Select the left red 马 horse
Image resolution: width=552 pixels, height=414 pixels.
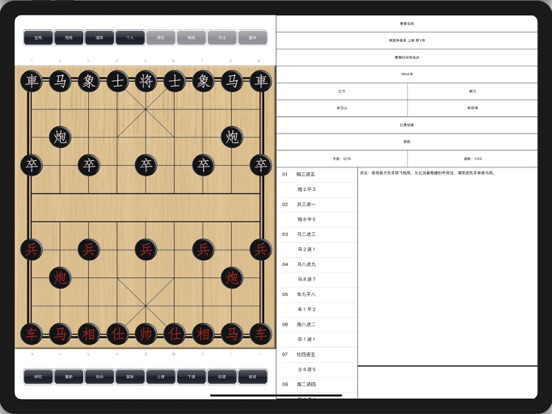tap(60, 334)
